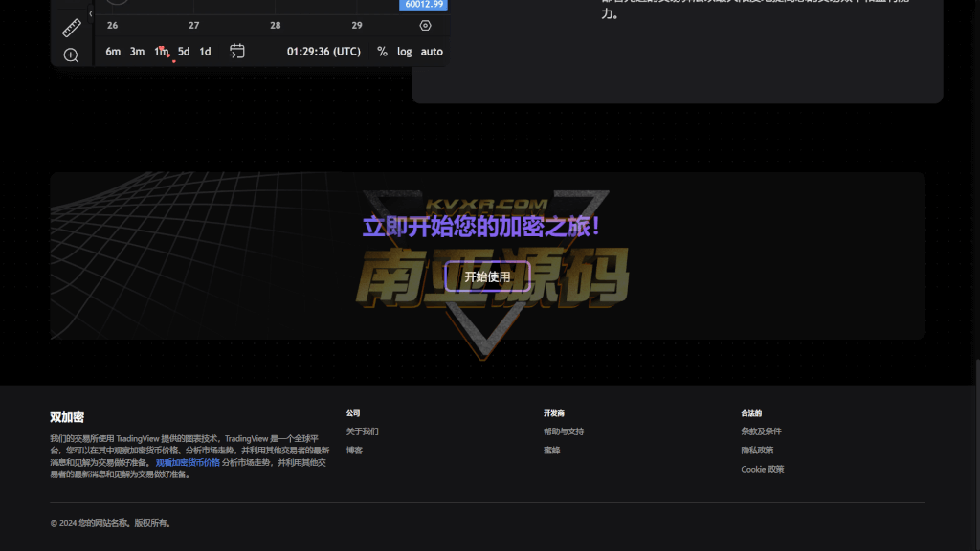Click date label 26 on time axis
This screenshot has height=551, width=980.
coord(113,26)
